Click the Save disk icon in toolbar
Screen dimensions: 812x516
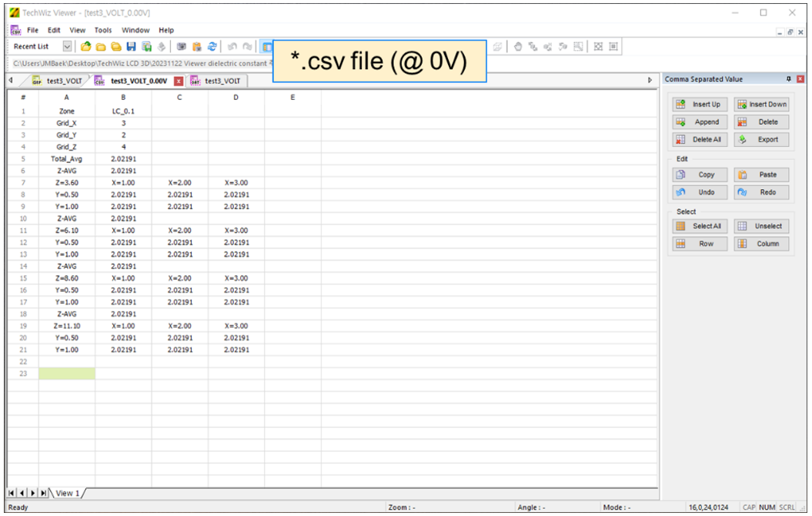pyautogui.click(x=130, y=47)
